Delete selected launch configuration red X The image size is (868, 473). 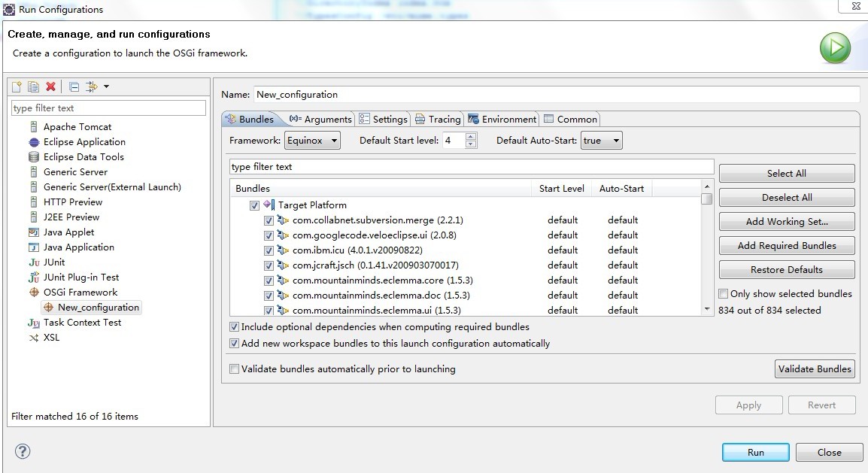[x=50, y=87]
